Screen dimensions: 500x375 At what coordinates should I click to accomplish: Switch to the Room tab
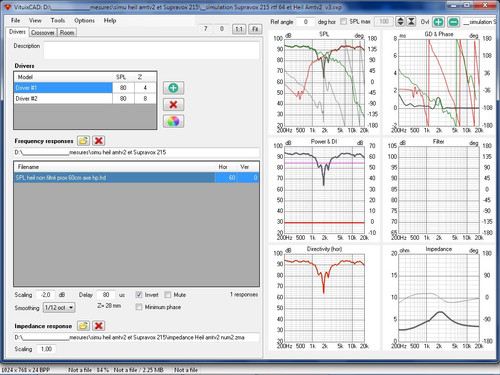click(x=67, y=32)
